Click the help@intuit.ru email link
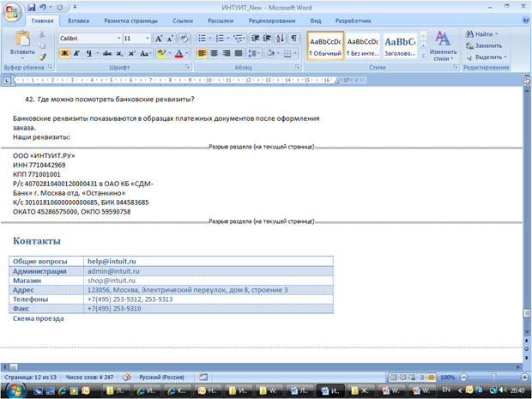This screenshot has width=532, height=399. coord(112,261)
